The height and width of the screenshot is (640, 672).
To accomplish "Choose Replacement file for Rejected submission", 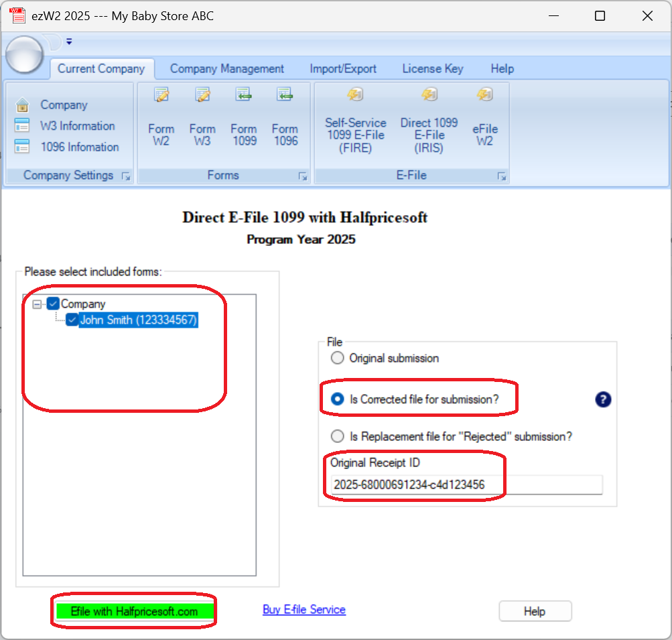I will pyautogui.click(x=337, y=436).
